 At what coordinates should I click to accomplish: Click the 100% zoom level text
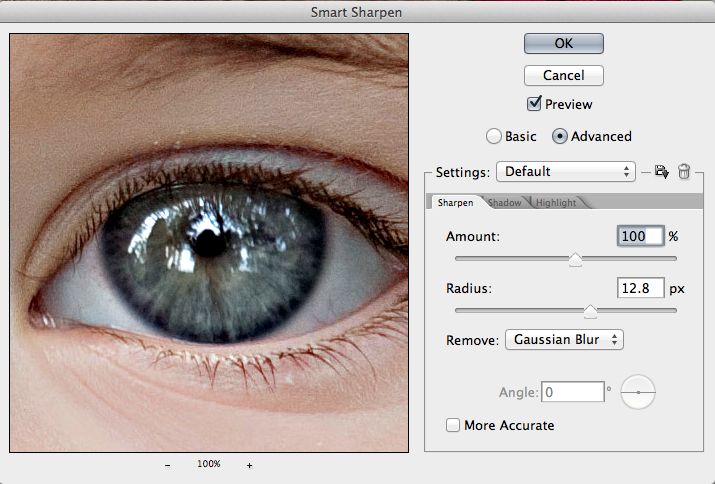click(209, 464)
